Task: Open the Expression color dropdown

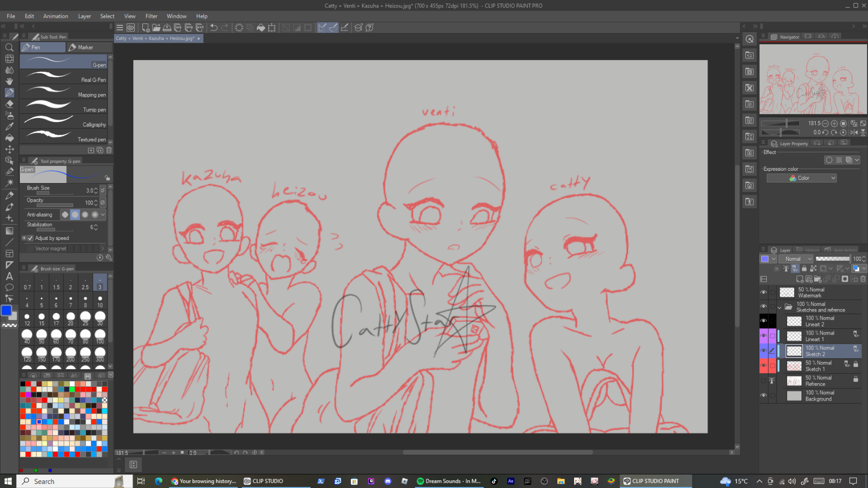Action: (801, 178)
